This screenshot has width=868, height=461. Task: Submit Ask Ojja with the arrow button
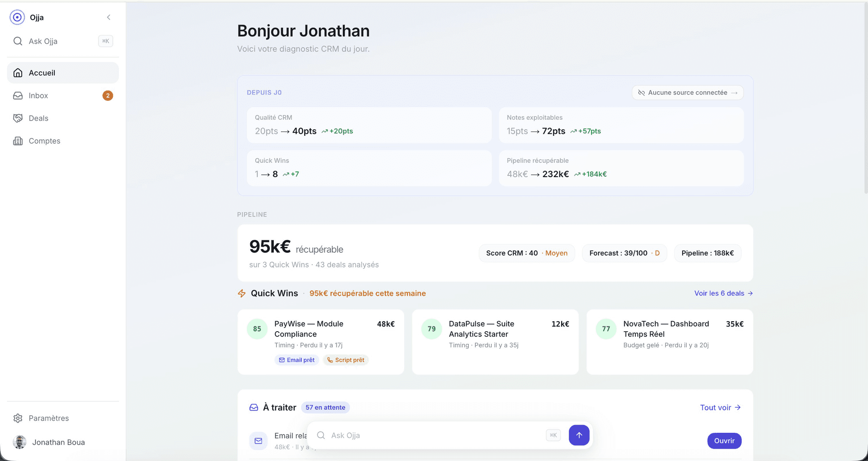[579, 435]
